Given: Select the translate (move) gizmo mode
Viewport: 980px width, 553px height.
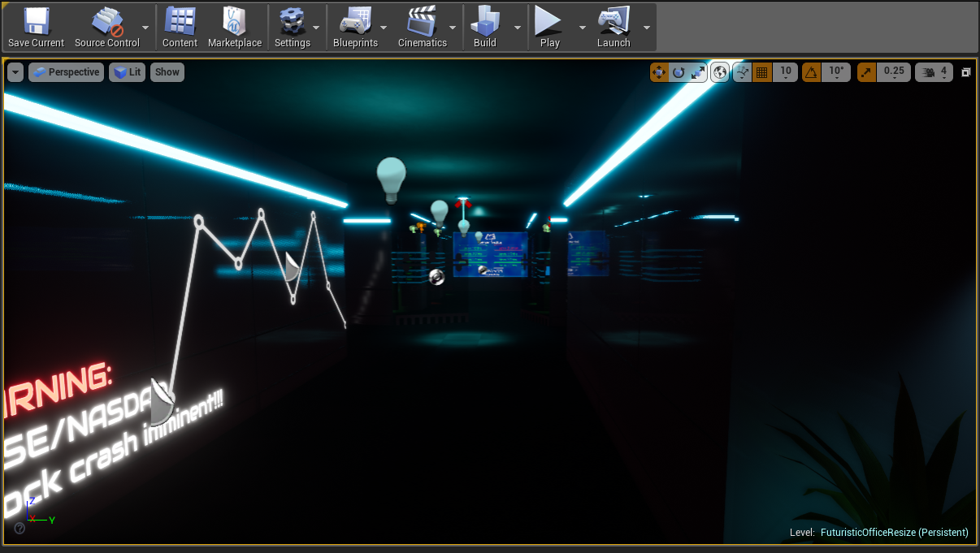Looking at the screenshot, I should click(659, 72).
